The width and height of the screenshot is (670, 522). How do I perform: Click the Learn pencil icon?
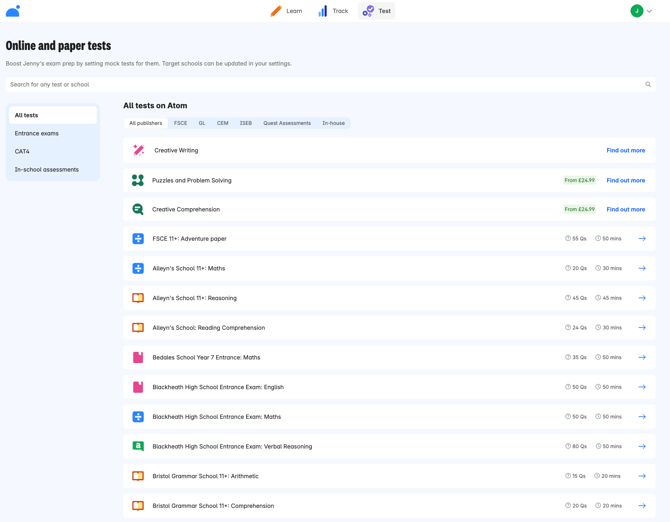click(x=276, y=11)
